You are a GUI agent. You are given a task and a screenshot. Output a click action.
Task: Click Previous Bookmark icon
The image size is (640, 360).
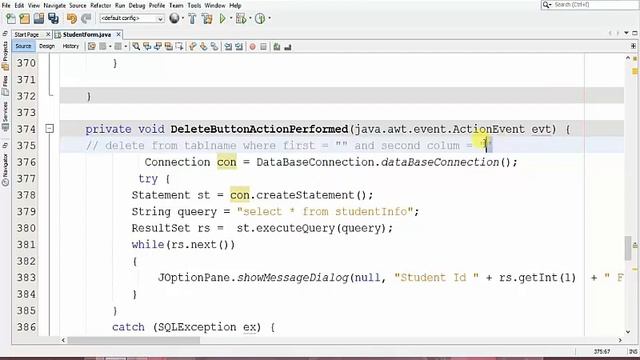(x=193, y=47)
